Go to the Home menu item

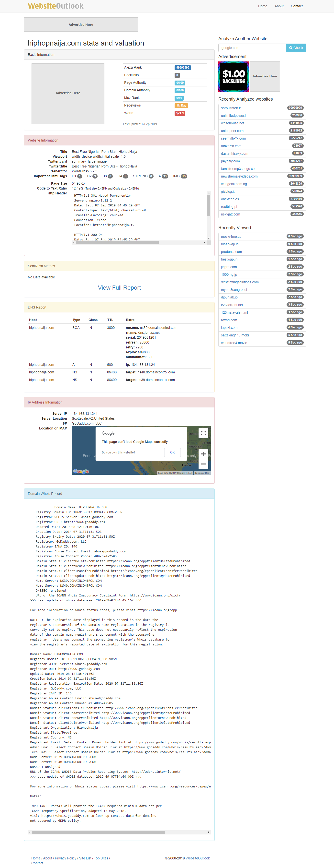262,6
